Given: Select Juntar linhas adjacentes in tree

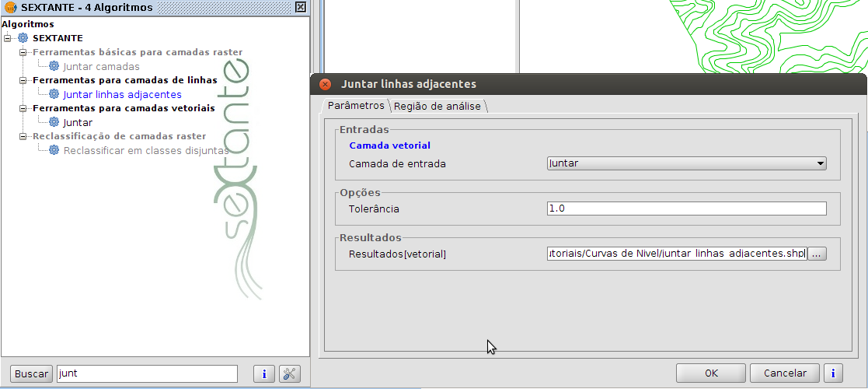Looking at the screenshot, I should [122, 95].
